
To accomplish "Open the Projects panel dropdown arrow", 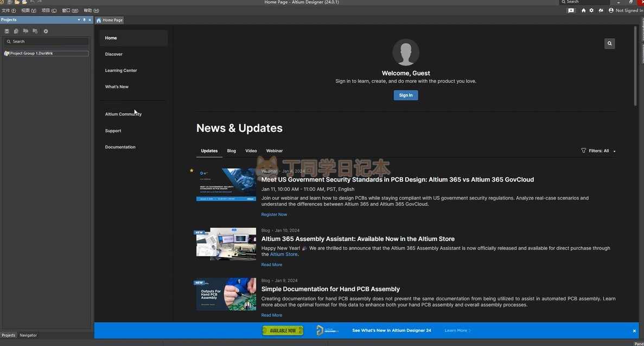I will pyautogui.click(x=79, y=20).
